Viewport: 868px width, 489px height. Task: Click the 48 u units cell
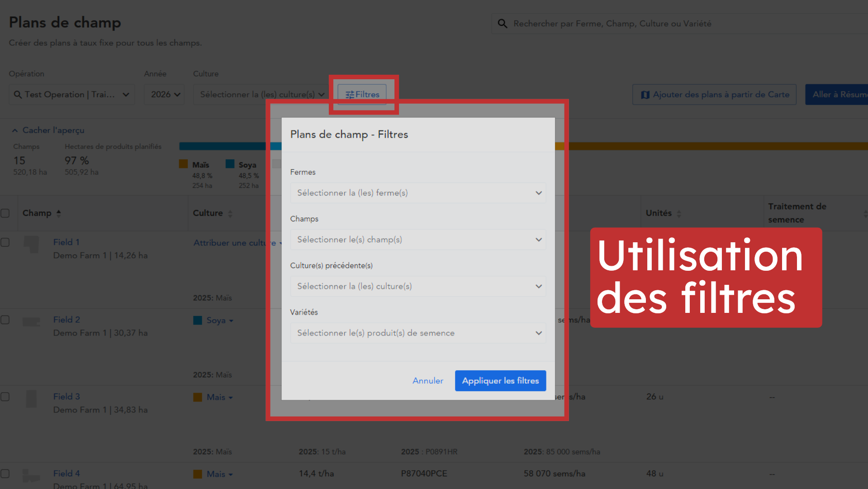[x=655, y=474]
